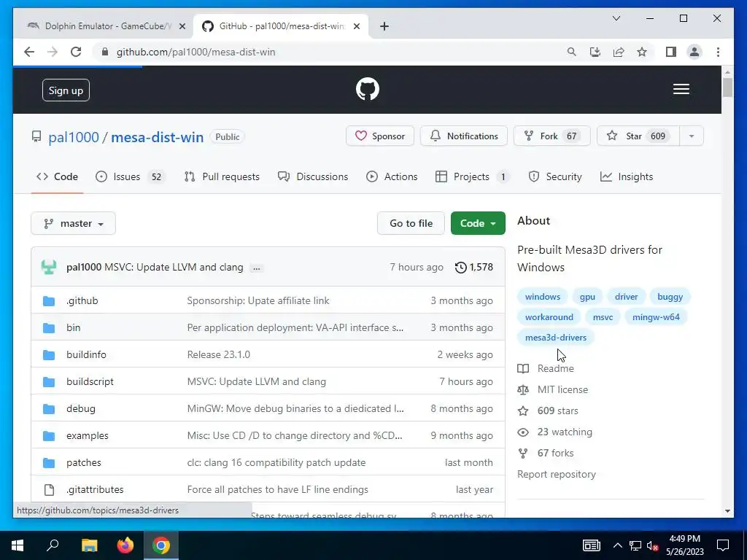Click the browser back arrow
This screenshot has width=747, height=560.
[29, 52]
